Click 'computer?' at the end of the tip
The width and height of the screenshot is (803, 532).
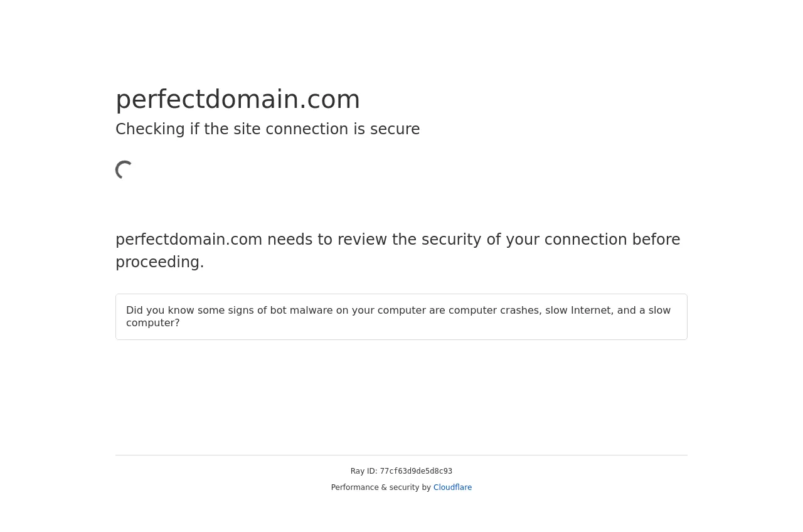point(153,323)
